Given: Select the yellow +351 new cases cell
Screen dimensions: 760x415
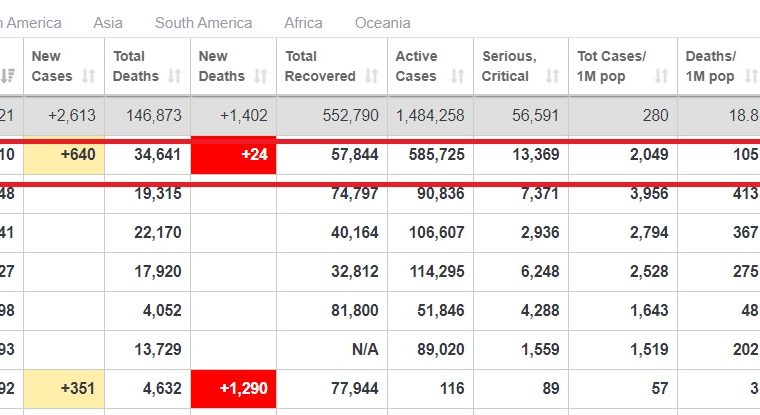Looking at the screenshot, I should (64, 388).
